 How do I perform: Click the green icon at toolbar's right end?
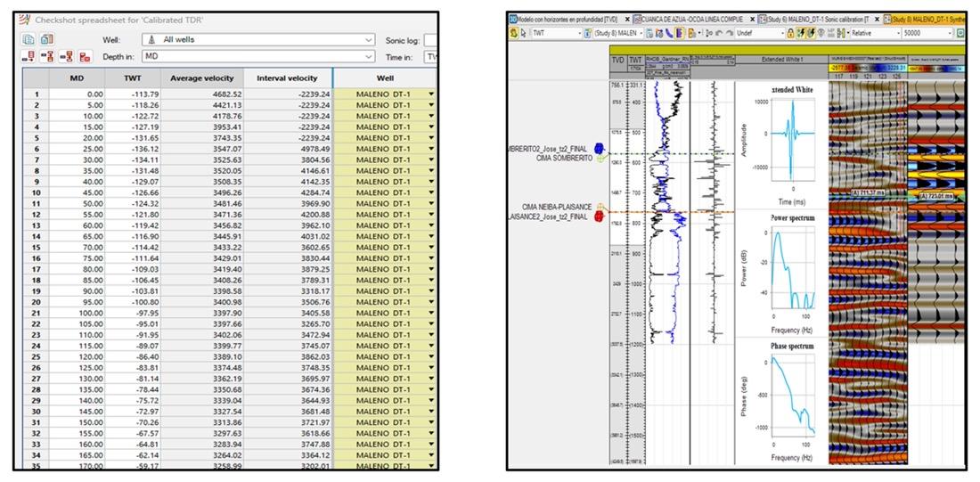[x=960, y=33]
